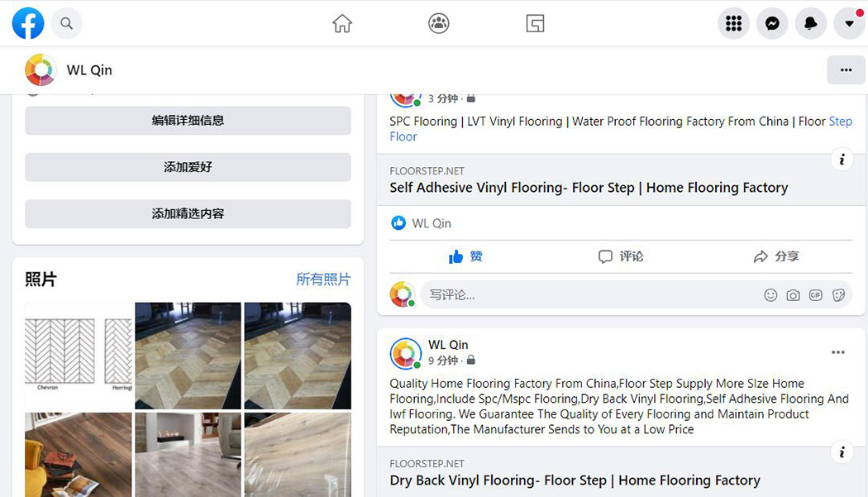The width and height of the screenshot is (868, 497).
Task: Expand the account dropdown arrow
Action: [x=849, y=24]
